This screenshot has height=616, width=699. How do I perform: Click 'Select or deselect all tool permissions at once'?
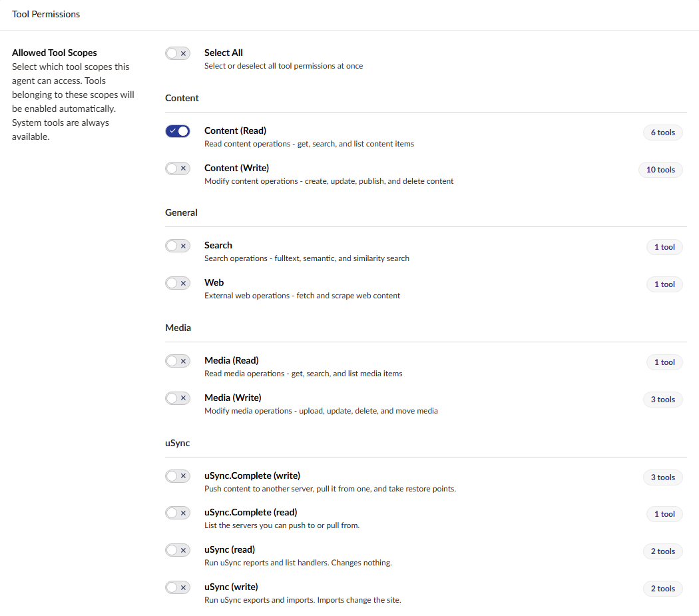[284, 66]
